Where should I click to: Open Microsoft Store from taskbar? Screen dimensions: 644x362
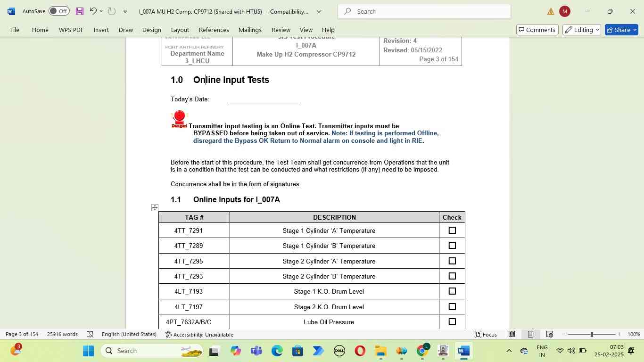coord(297,351)
